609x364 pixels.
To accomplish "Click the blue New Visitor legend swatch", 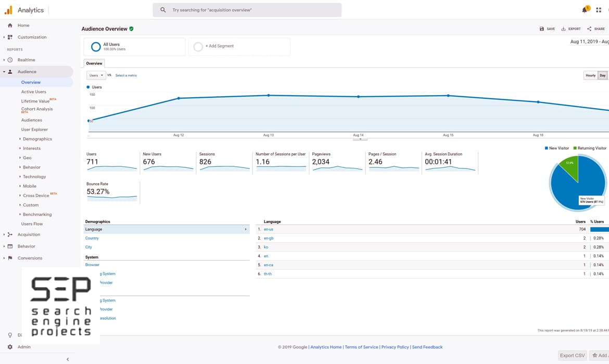I will tap(546, 148).
